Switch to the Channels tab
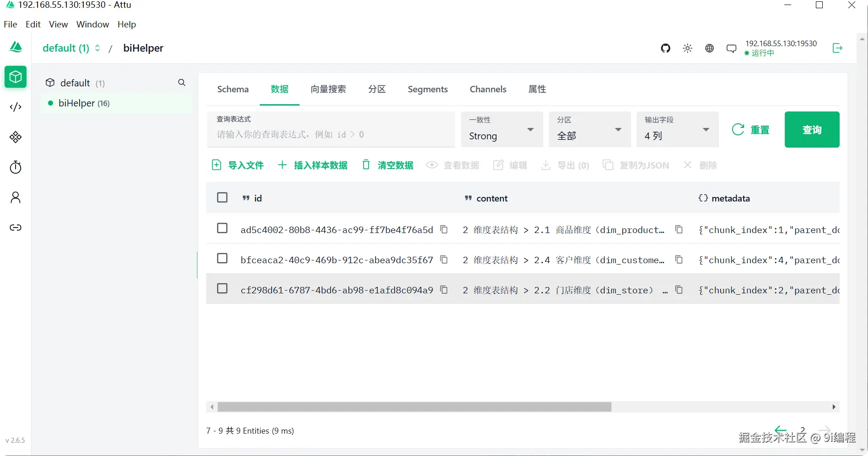868x456 pixels. click(488, 89)
